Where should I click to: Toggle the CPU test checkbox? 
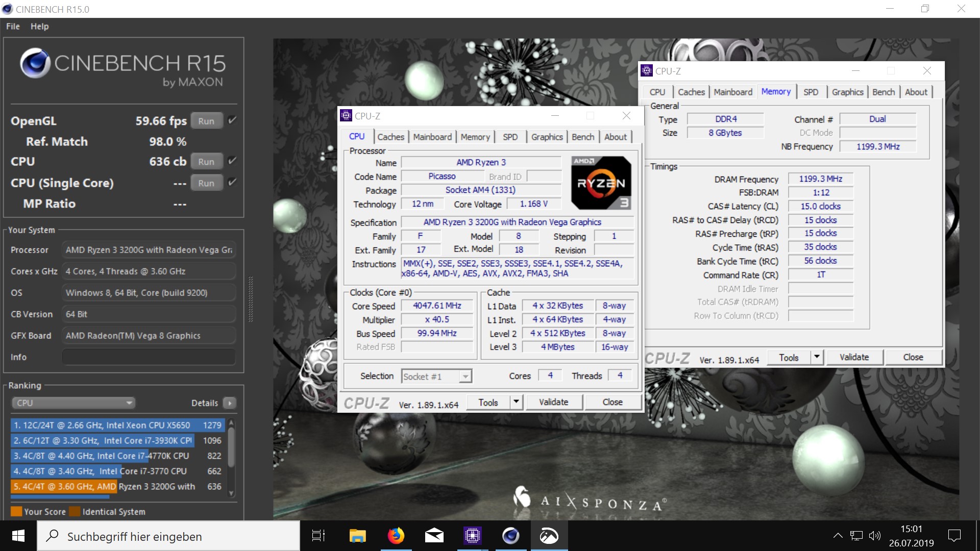click(x=232, y=161)
